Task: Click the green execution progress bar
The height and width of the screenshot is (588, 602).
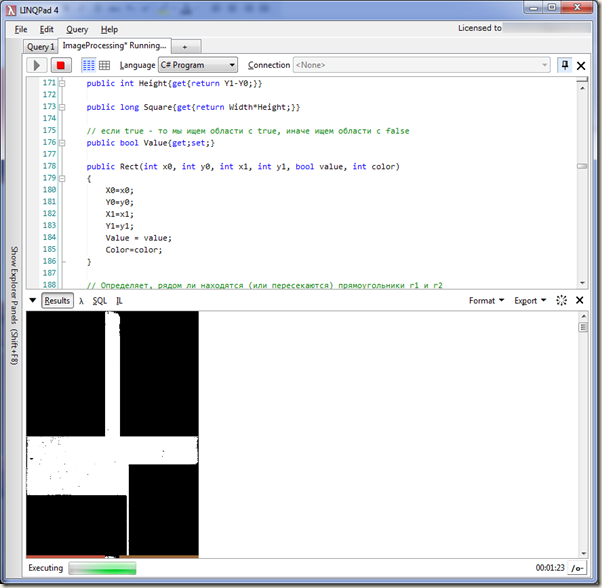Action: pyautogui.click(x=102, y=568)
